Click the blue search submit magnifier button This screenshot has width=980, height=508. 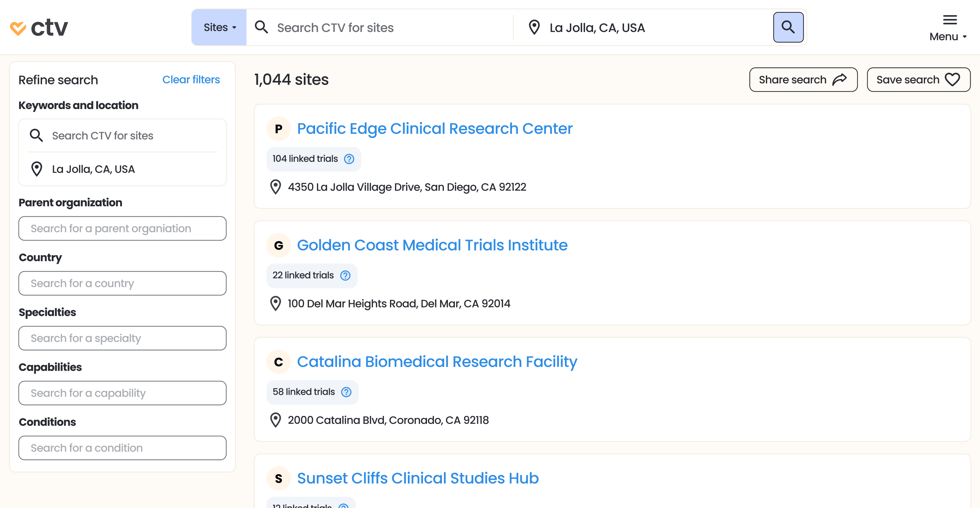coord(788,27)
